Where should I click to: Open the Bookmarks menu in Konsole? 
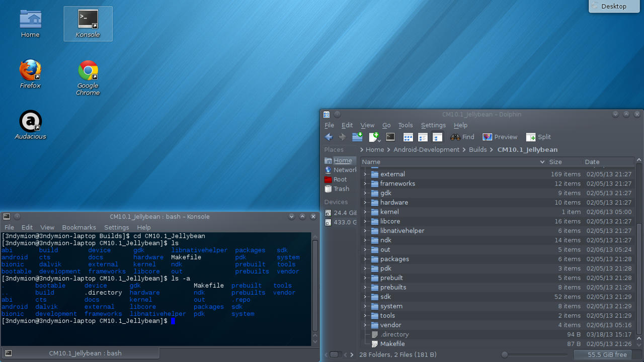pyautogui.click(x=78, y=227)
